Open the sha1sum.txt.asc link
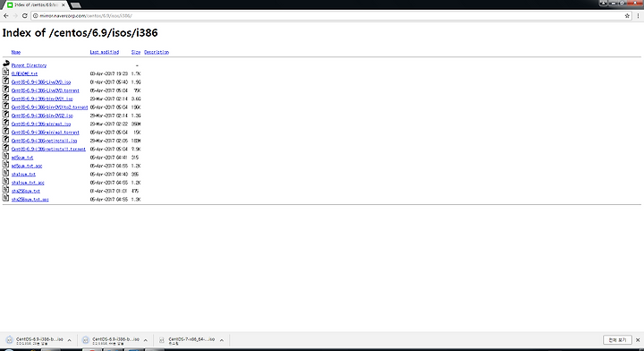The height and width of the screenshot is (351, 644). [28, 183]
